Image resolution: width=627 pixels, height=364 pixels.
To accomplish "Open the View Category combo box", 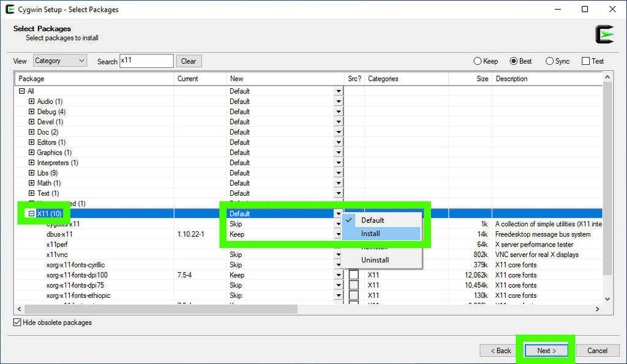I will coord(60,61).
